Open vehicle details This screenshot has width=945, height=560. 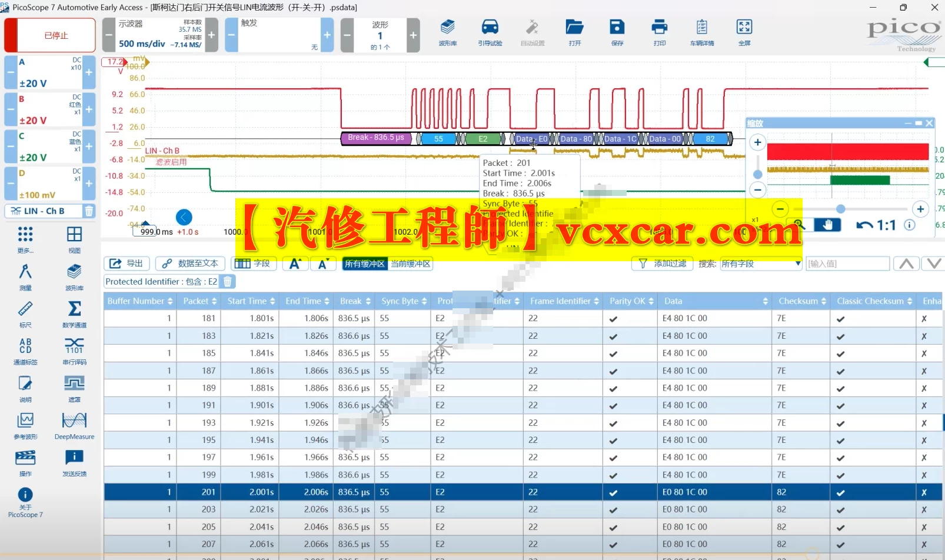[701, 32]
